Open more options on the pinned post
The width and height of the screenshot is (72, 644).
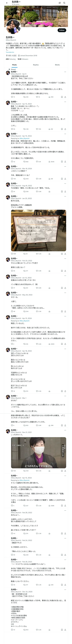click(x=65, y=72)
